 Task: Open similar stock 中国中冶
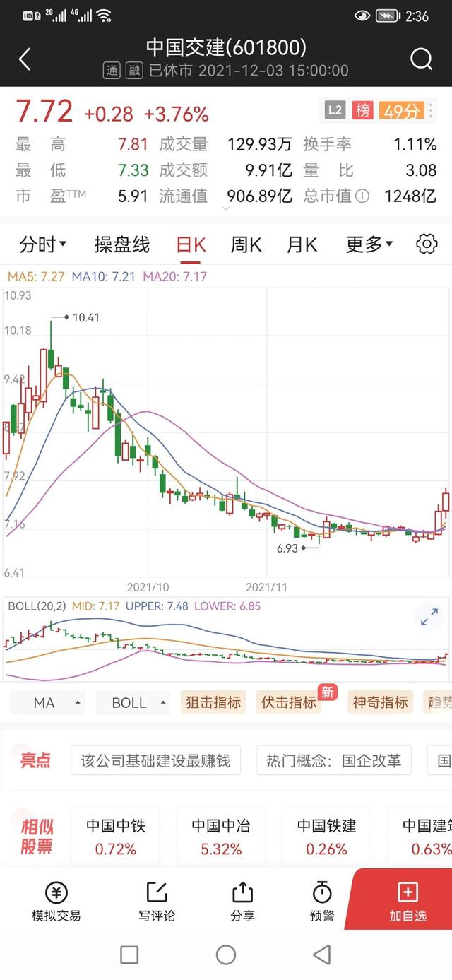221,837
